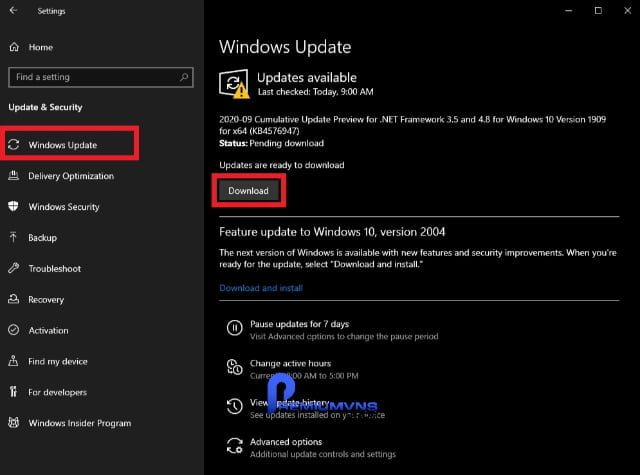Open the Recovery settings page
The image size is (640, 475).
point(46,300)
